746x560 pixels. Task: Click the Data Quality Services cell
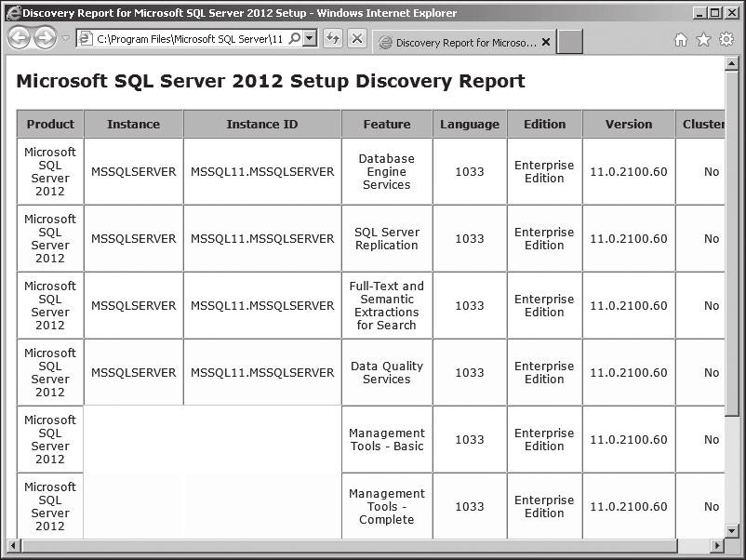pos(387,372)
